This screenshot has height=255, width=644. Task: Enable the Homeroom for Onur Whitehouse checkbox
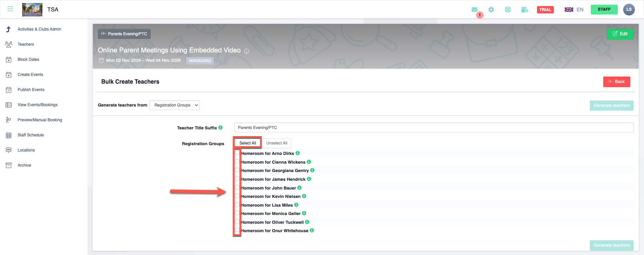click(x=237, y=230)
